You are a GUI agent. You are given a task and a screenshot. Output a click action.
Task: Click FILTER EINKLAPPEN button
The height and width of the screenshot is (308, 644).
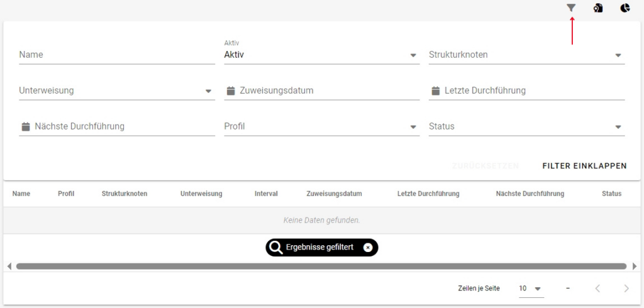click(584, 166)
